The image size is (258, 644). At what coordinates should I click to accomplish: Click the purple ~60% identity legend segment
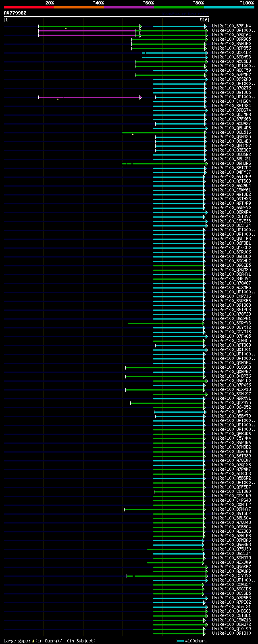click(129, 7)
